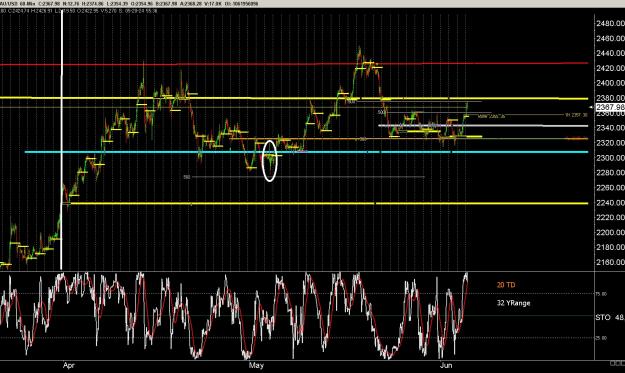The height and width of the screenshot is (373, 625).
Task: Select the 2440.00 price axis label
Action: click(x=610, y=53)
